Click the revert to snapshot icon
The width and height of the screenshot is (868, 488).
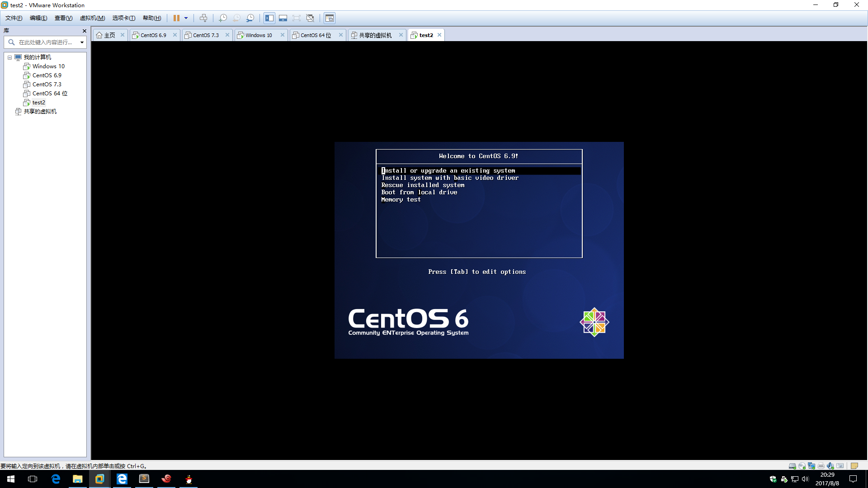tap(236, 18)
